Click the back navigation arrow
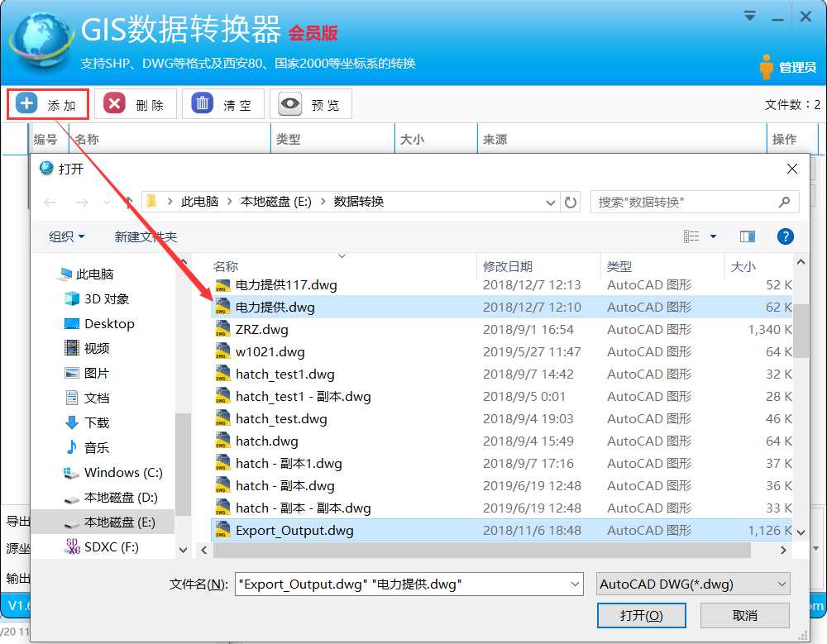827x644 pixels. 50,202
